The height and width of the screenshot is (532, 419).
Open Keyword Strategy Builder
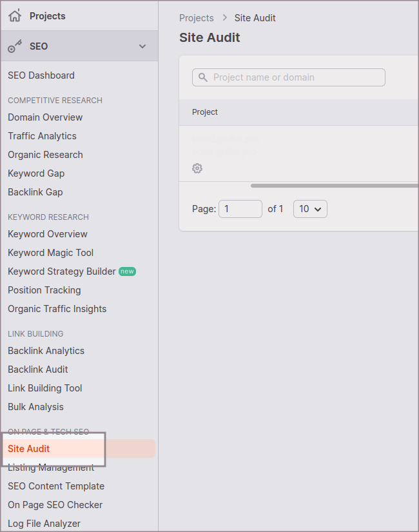coord(62,271)
